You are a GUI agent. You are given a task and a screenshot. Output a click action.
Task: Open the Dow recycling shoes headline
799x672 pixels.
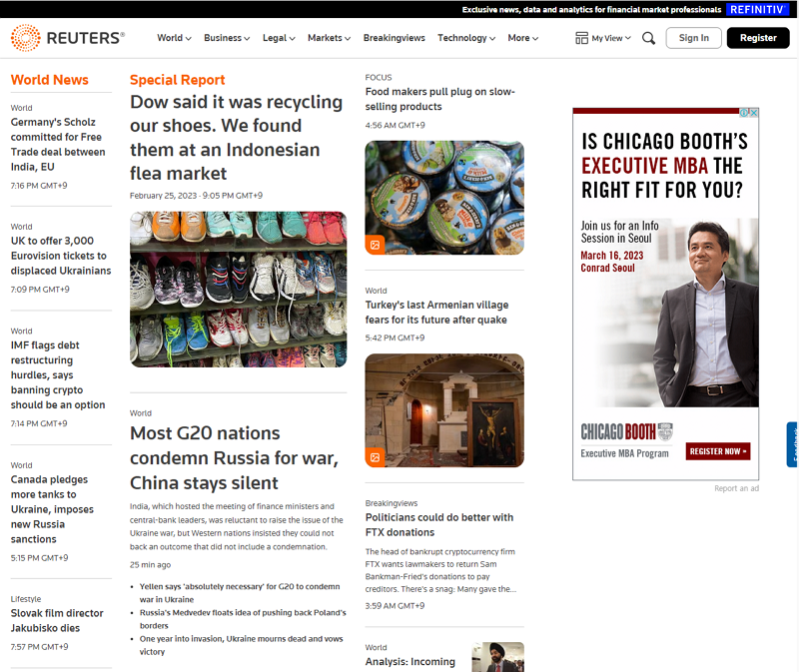click(x=236, y=138)
